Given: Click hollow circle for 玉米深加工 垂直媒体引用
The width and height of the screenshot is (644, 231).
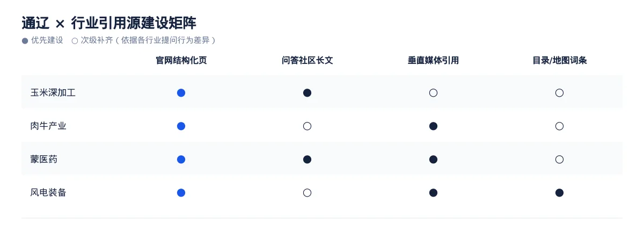Looking at the screenshot, I should pos(433,93).
